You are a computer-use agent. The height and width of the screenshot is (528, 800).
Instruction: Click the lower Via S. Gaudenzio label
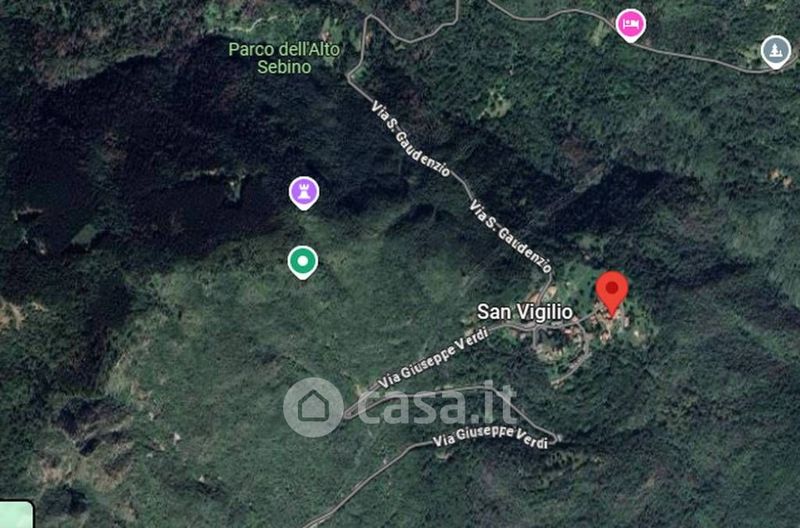(x=510, y=236)
